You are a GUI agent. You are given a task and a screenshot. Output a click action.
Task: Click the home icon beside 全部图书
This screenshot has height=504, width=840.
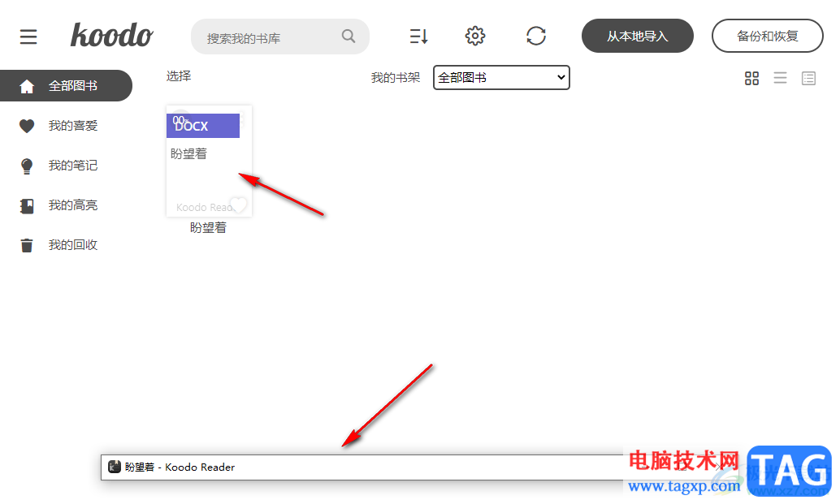coord(27,86)
